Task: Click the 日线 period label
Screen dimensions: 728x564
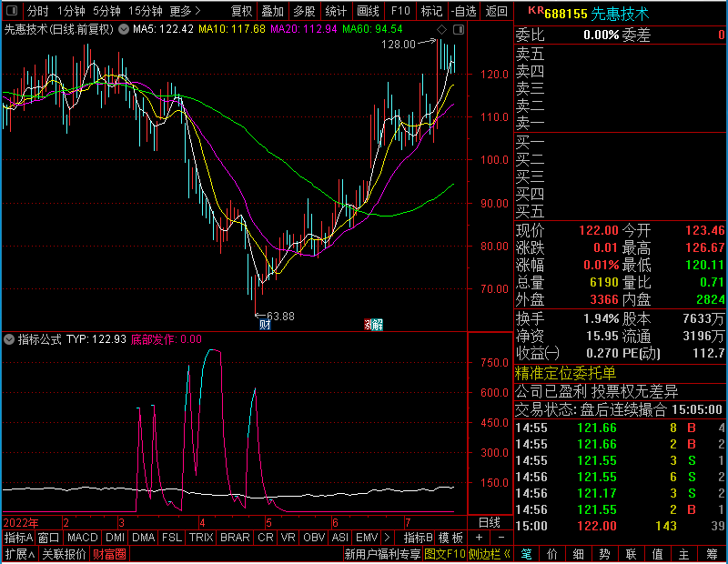Action: tap(490, 523)
